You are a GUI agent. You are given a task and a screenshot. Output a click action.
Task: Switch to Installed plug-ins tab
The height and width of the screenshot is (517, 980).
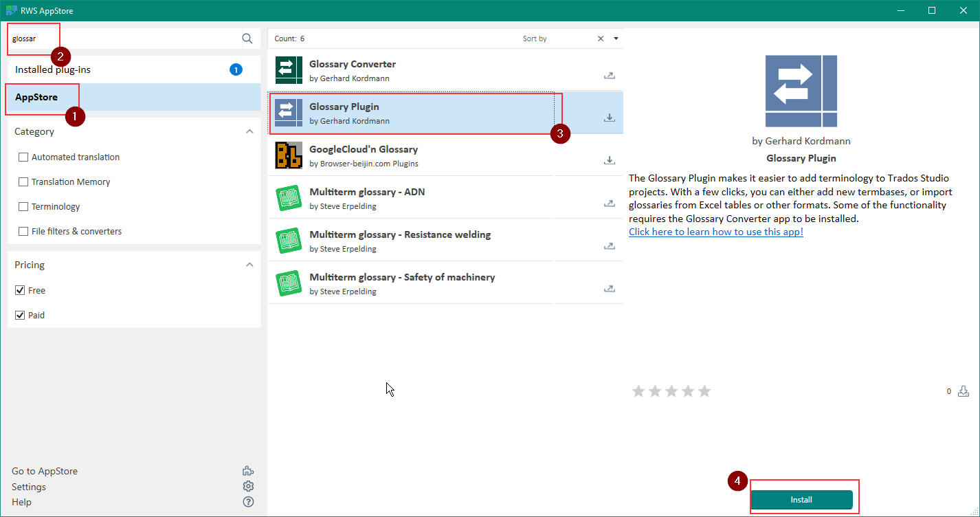pos(53,69)
